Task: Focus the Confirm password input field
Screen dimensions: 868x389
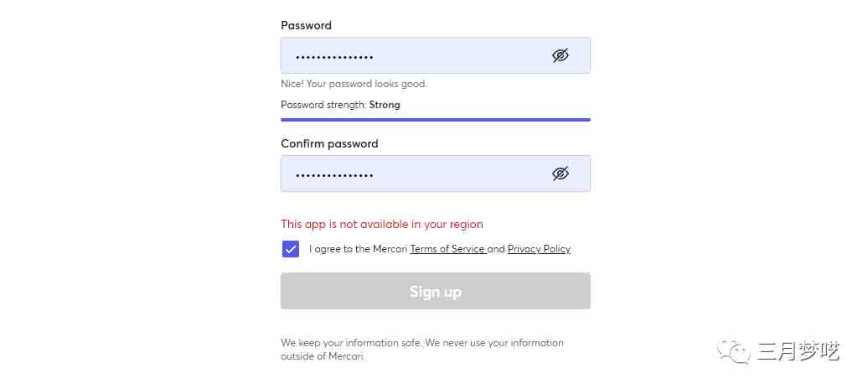Action: tap(435, 174)
